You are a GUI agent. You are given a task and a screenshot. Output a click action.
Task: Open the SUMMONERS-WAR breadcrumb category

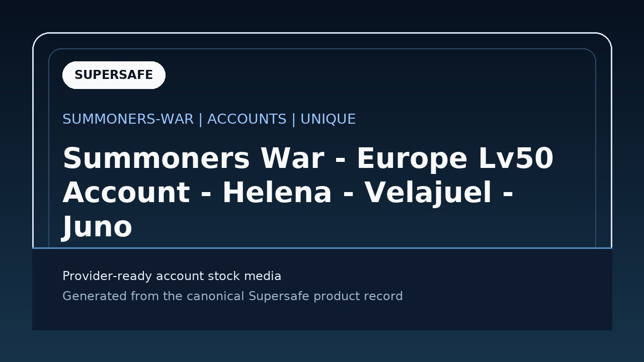[x=128, y=119]
